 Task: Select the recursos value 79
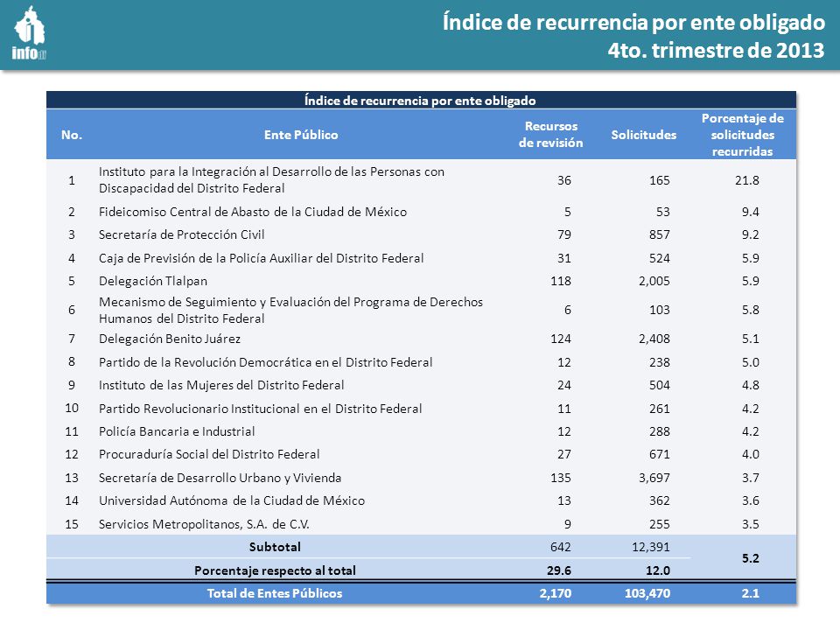click(x=564, y=234)
